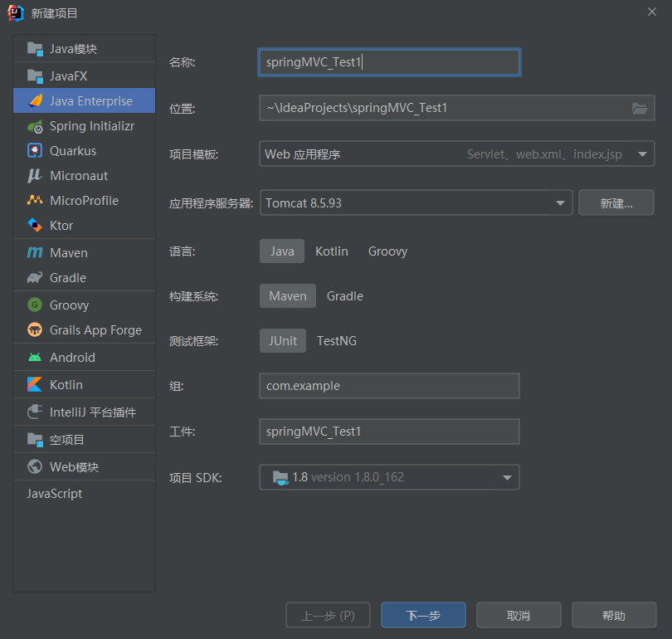Click the IntelliJ 平台插件 plug icon
The width and height of the screenshot is (672, 639).
pos(35,412)
